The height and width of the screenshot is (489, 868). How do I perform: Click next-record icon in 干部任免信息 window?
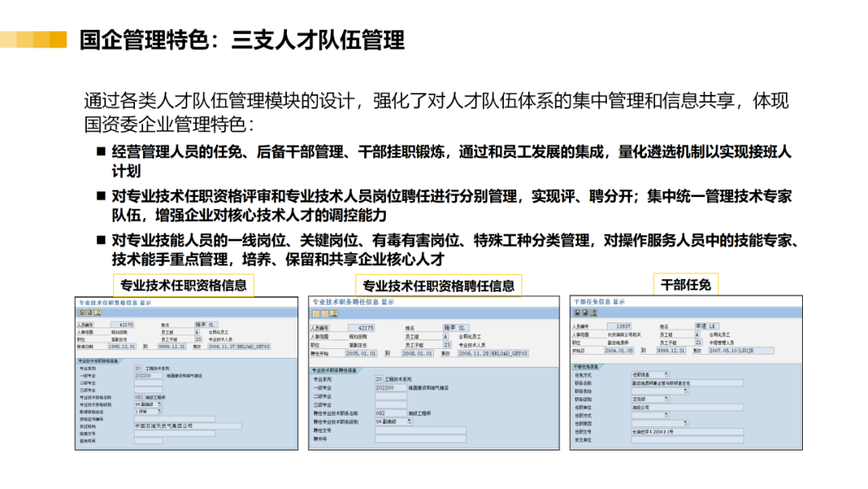(586, 313)
